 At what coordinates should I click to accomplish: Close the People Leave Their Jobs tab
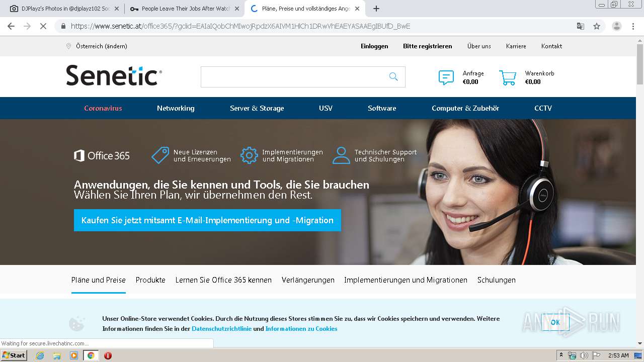click(237, 9)
